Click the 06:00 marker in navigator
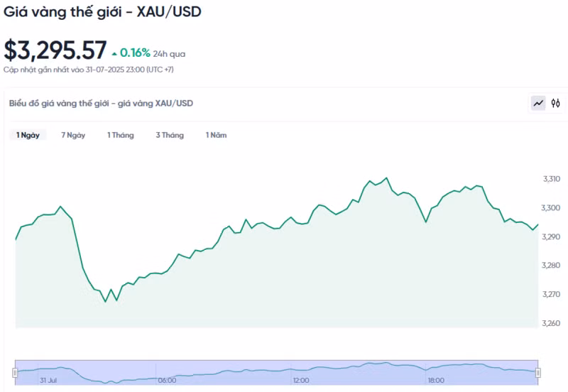This screenshot has width=568, height=392. pos(167,381)
